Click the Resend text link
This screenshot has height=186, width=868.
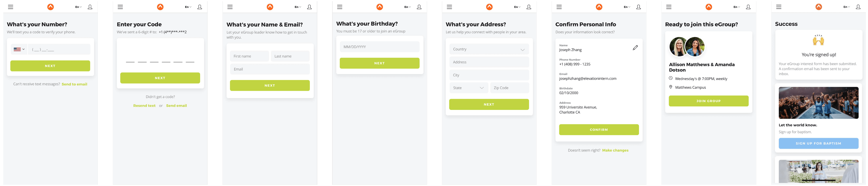[x=144, y=106]
